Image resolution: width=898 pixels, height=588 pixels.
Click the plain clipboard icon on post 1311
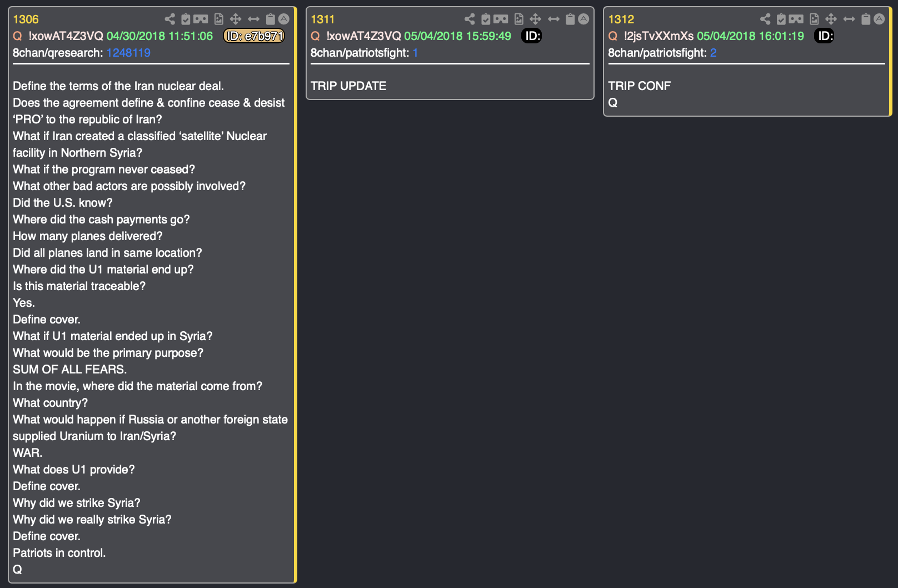[570, 19]
